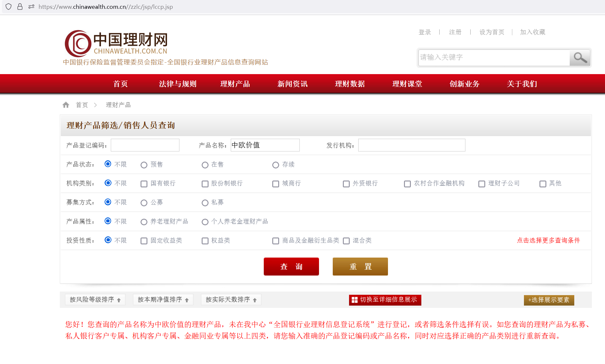Click the 加入收藏 link
Viewport: 605px width, 364px height.
(x=533, y=32)
